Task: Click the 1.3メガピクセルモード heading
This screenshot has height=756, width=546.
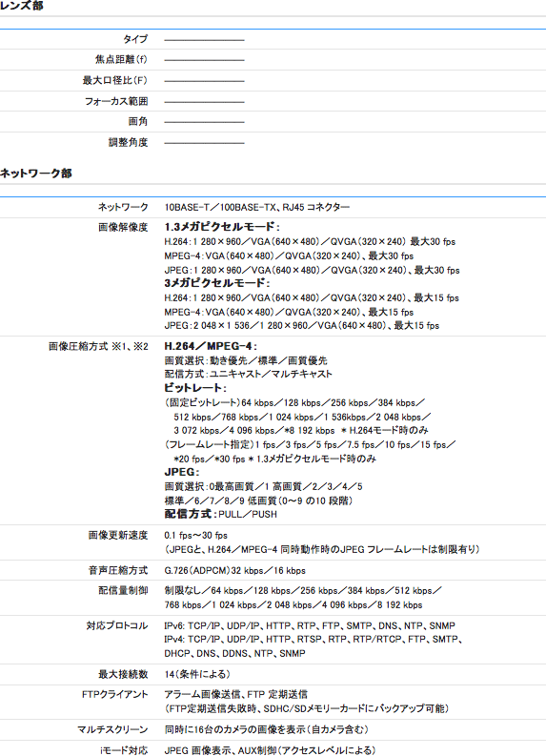Action: click(222, 227)
